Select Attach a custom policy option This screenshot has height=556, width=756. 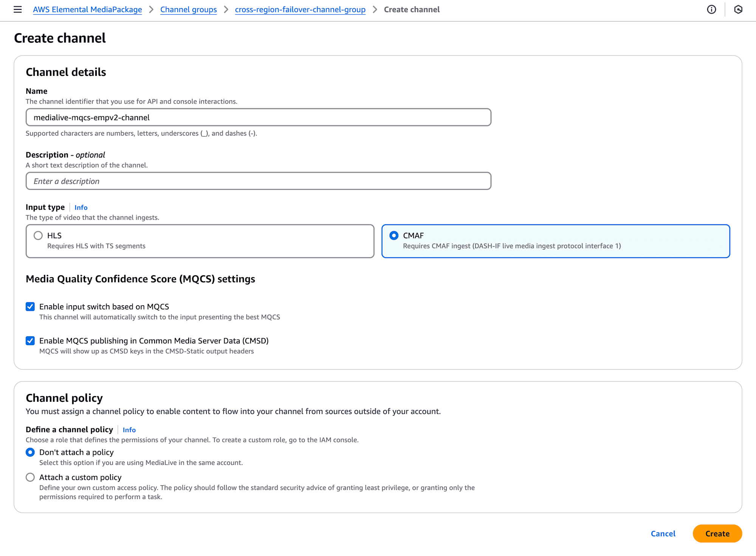30,477
